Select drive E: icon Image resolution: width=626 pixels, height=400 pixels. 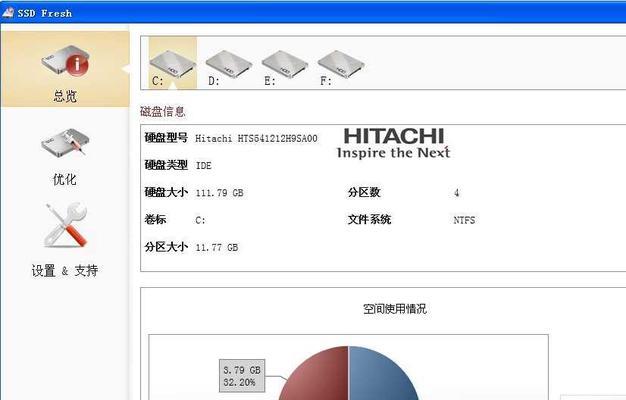pyautogui.click(x=284, y=68)
